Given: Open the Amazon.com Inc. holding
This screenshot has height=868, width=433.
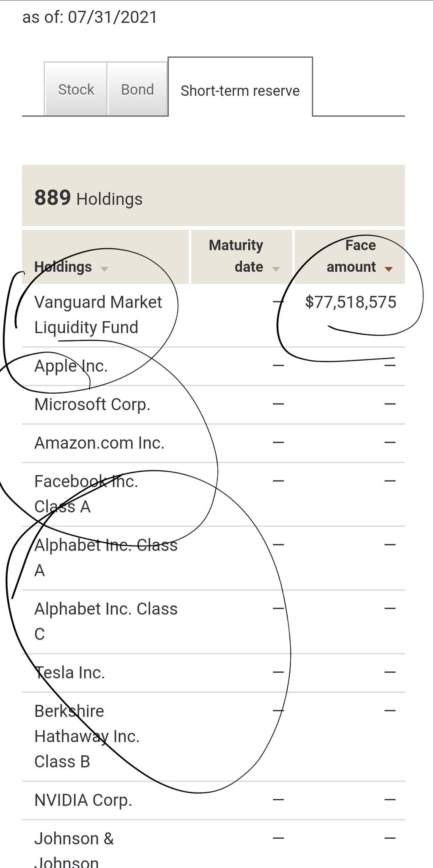Looking at the screenshot, I should click(x=99, y=443).
